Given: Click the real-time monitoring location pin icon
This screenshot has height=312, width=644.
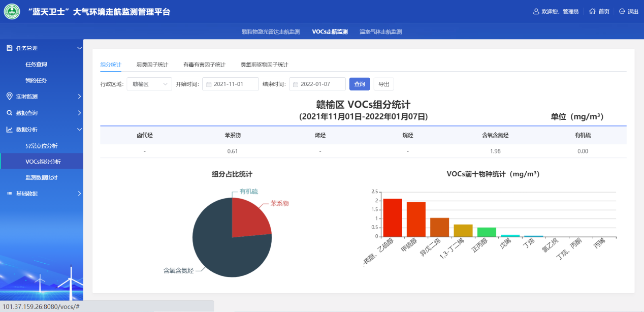Looking at the screenshot, I should click(9, 97).
